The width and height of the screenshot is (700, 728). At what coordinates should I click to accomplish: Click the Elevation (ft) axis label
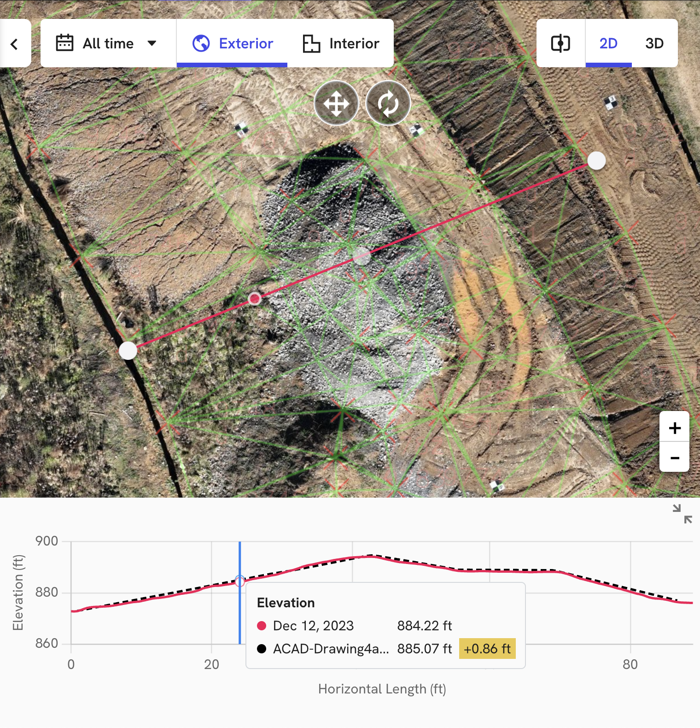17,593
